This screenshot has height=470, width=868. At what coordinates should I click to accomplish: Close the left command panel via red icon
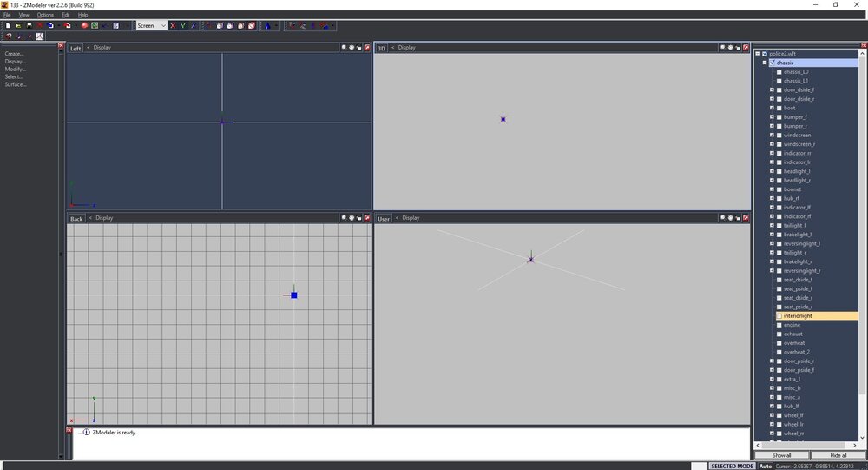point(61,45)
